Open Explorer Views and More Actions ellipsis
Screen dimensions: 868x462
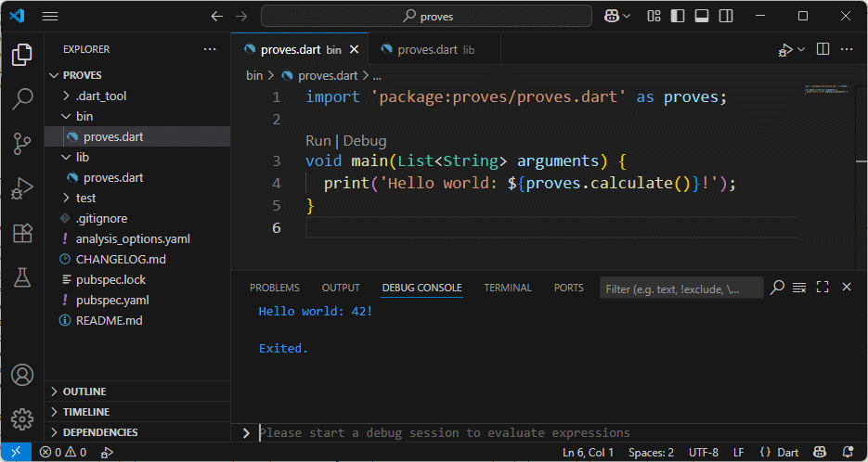coord(210,49)
